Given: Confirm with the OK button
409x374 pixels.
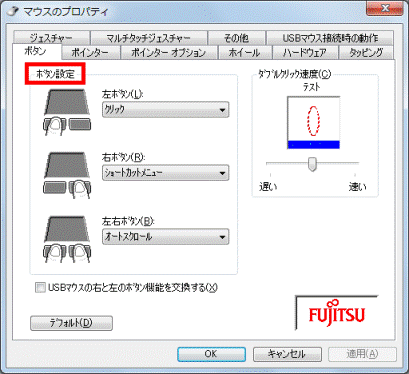Looking at the screenshot, I should (211, 354).
